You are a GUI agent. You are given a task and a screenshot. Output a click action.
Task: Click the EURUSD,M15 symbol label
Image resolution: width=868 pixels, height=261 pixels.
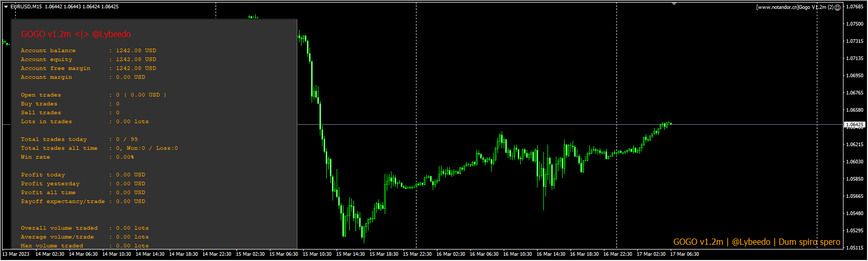(26, 7)
